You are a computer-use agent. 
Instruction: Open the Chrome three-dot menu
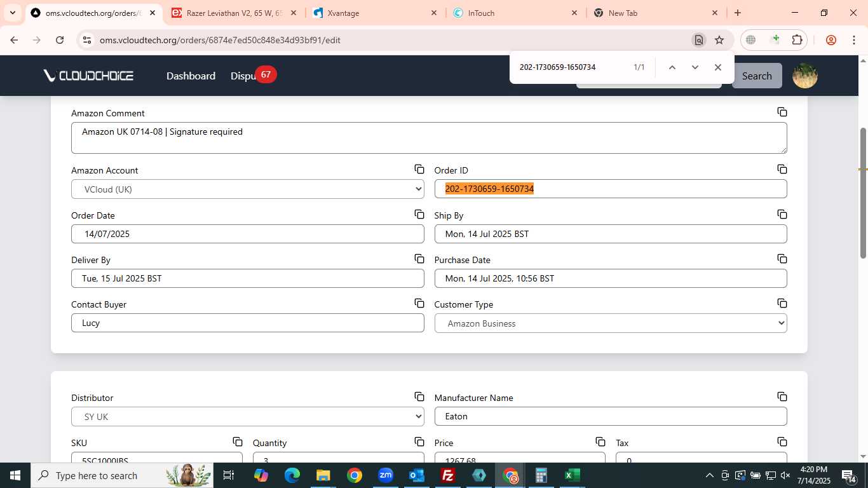click(853, 40)
